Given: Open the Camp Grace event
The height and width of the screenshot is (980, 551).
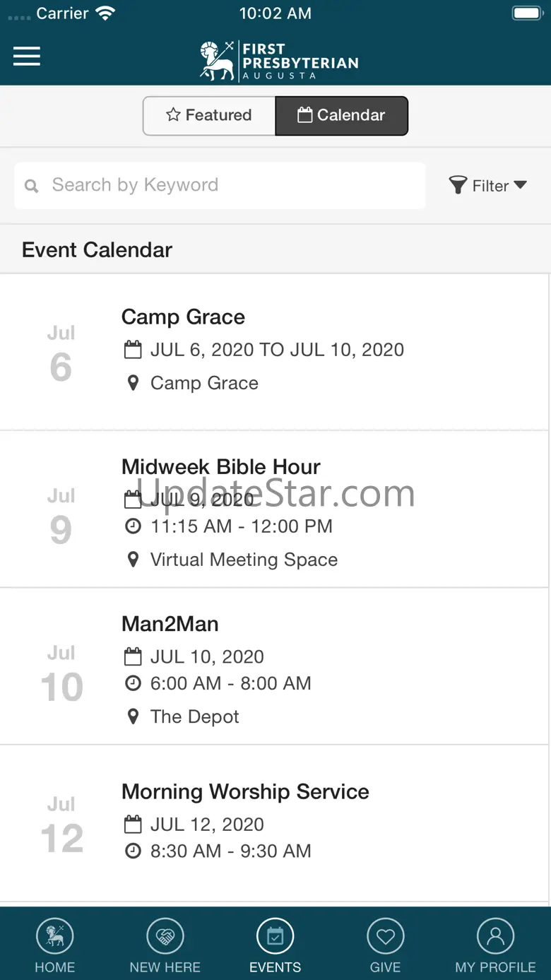Looking at the screenshot, I should (275, 352).
